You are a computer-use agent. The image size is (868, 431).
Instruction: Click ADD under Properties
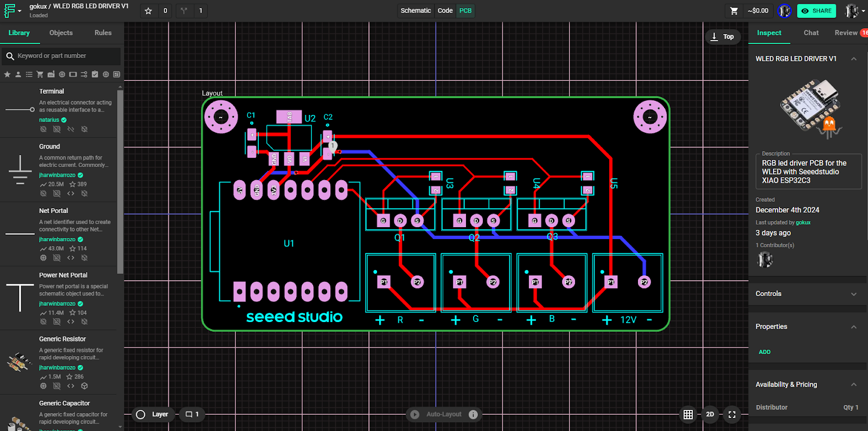point(764,352)
